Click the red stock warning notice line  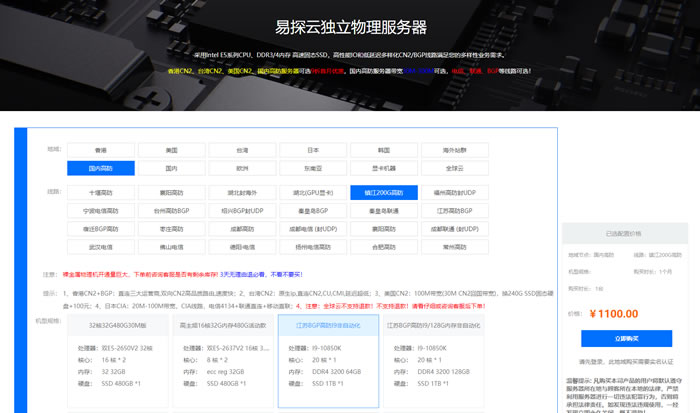141,275
